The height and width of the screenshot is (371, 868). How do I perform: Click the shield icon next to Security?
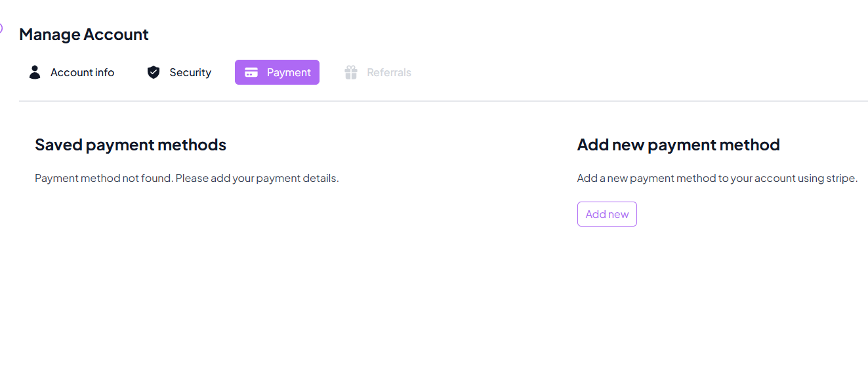pos(154,72)
